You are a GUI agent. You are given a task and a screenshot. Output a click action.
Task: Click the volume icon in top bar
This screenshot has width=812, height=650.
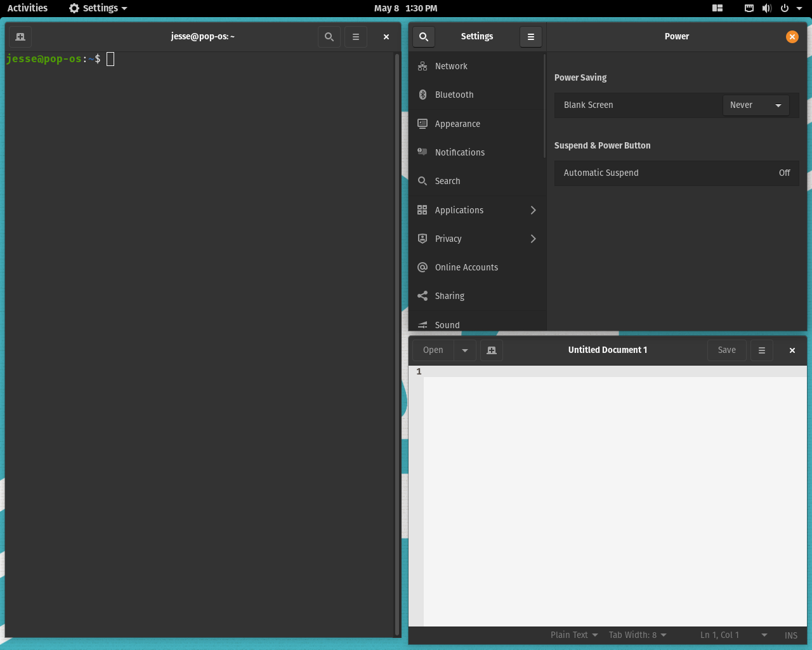767,8
